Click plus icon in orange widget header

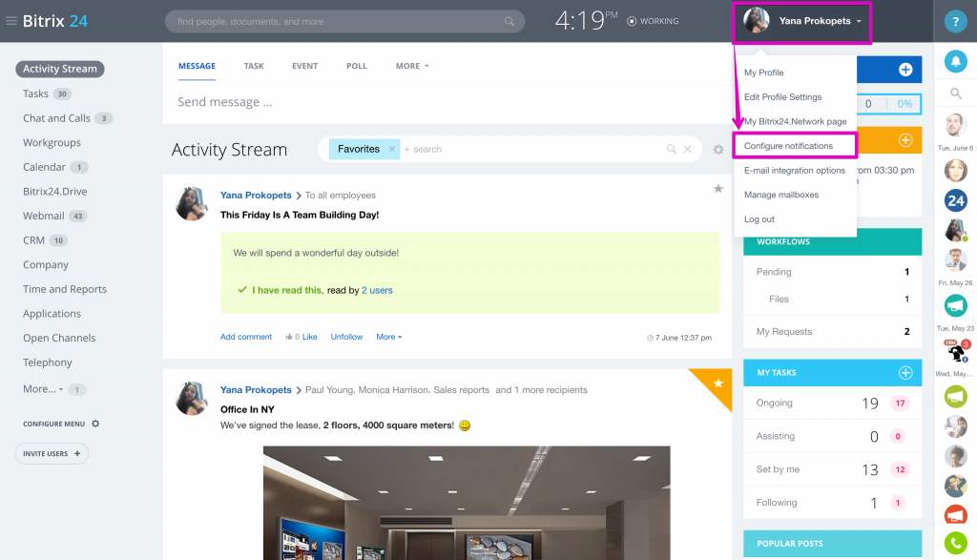pos(905,140)
